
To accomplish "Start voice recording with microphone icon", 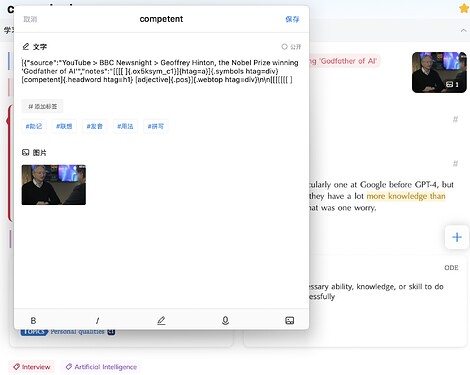I will [x=225, y=321].
